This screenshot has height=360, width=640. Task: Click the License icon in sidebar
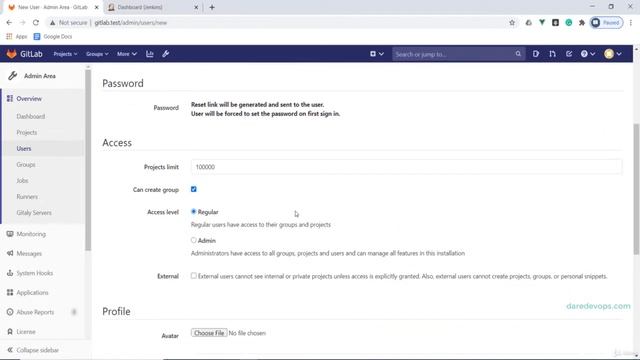coord(10,332)
